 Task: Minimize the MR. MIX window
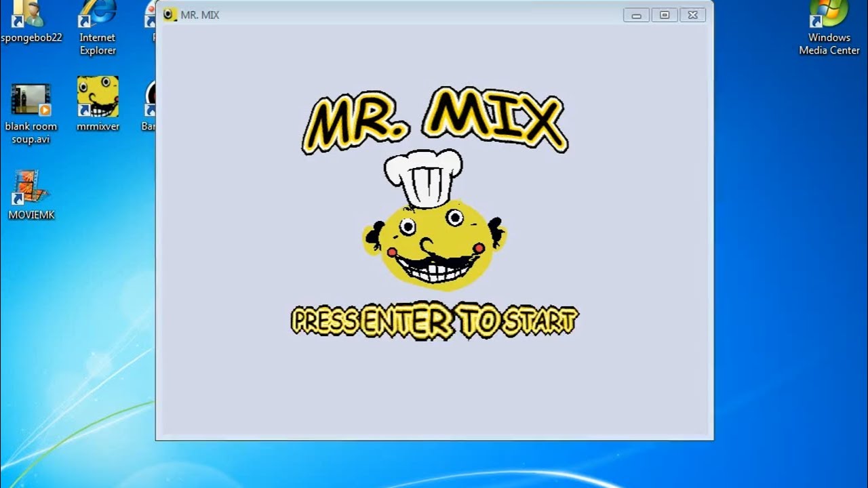point(636,15)
